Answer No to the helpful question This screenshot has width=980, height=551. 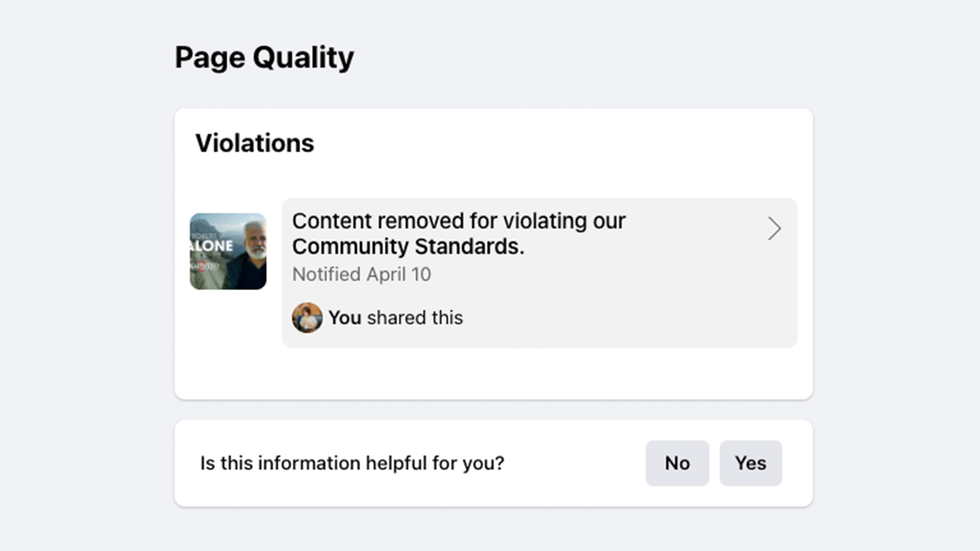point(677,463)
